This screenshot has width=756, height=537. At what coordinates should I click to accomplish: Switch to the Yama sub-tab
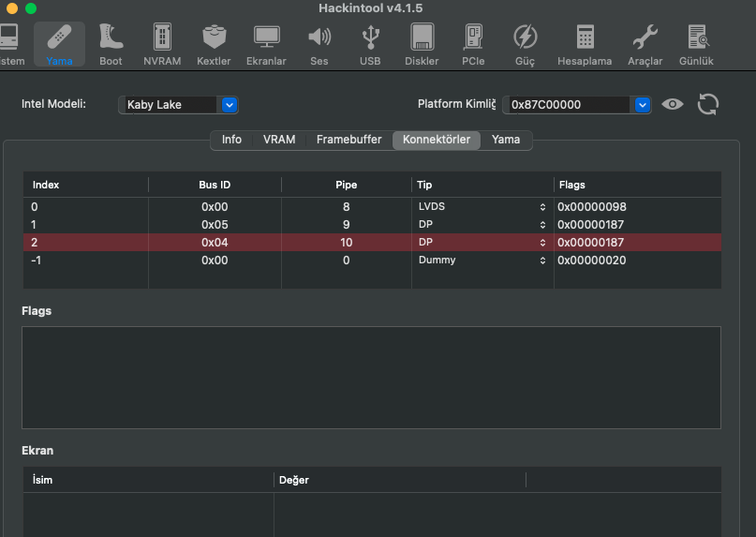point(506,140)
